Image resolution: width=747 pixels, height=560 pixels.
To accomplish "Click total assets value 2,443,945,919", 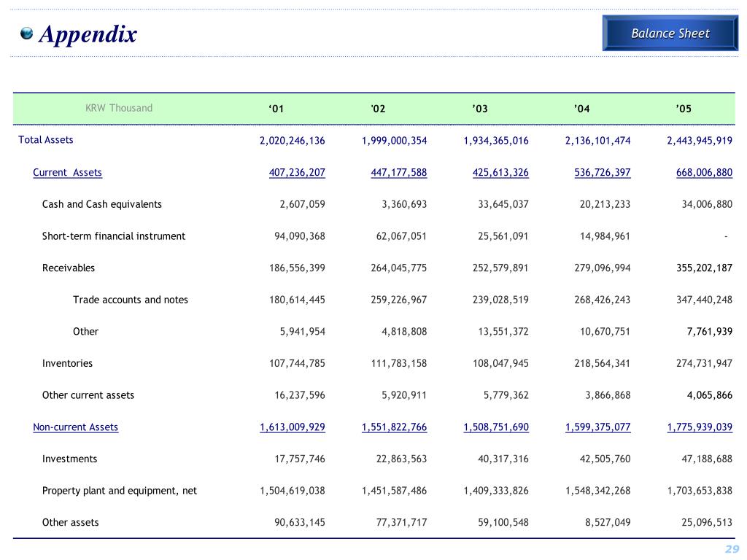I will (x=700, y=141).
